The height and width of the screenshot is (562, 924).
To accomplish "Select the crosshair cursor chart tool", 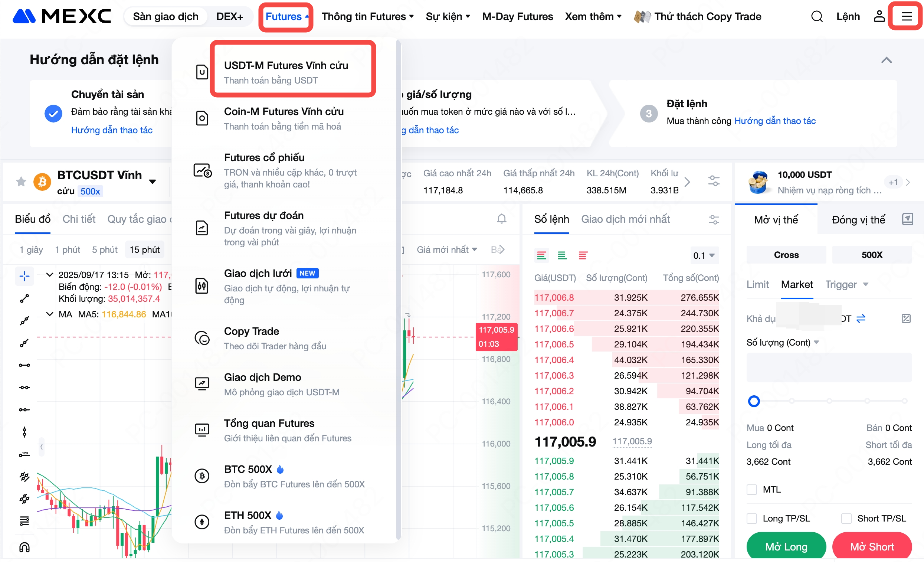I will click(24, 277).
